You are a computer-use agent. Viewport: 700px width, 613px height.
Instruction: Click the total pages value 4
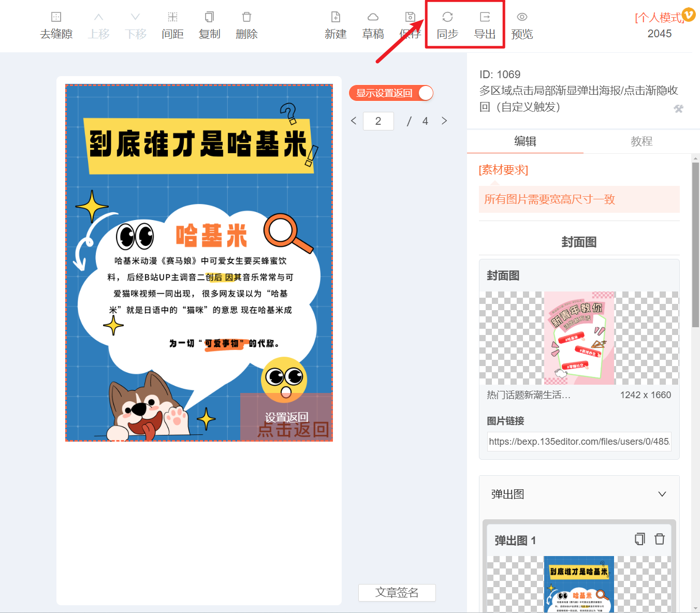tap(425, 121)
